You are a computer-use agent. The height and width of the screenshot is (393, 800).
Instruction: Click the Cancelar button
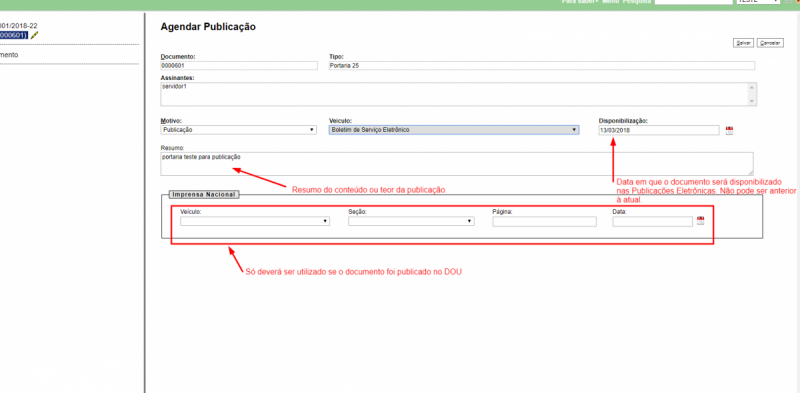point(770,43)
